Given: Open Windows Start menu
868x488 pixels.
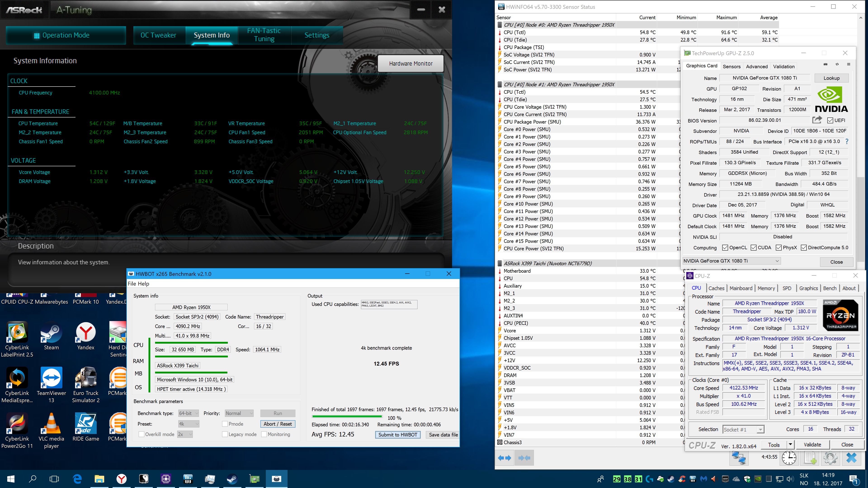Looking at the screenshot, I should coord(11,479).
